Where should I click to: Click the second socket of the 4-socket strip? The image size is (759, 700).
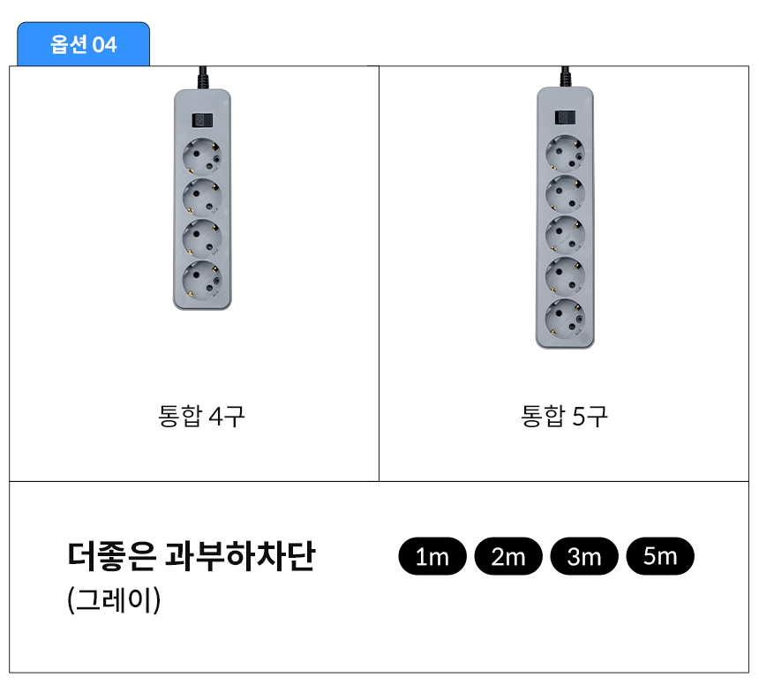point(201,200)
